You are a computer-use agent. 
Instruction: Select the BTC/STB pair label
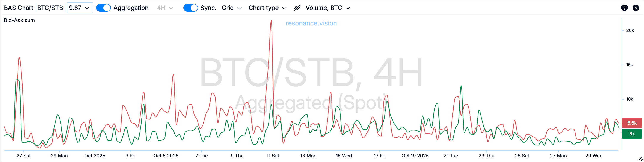pos(50,8)
